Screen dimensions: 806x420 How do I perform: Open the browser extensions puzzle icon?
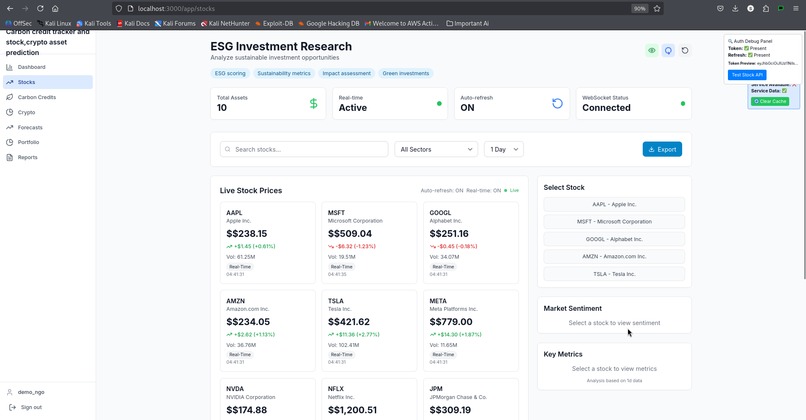pos(766,9)
